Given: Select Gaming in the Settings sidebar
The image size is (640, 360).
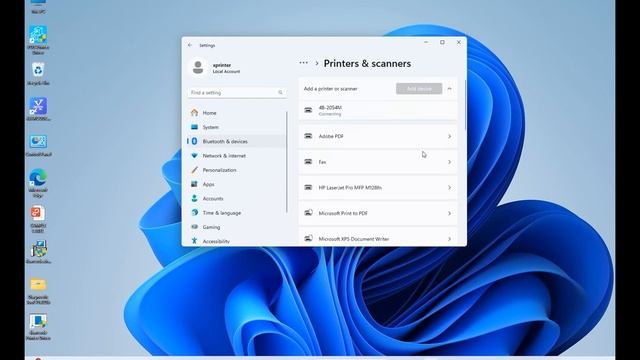Looking at the screenshot, I should pyautogui.click(x=237, y=227).
